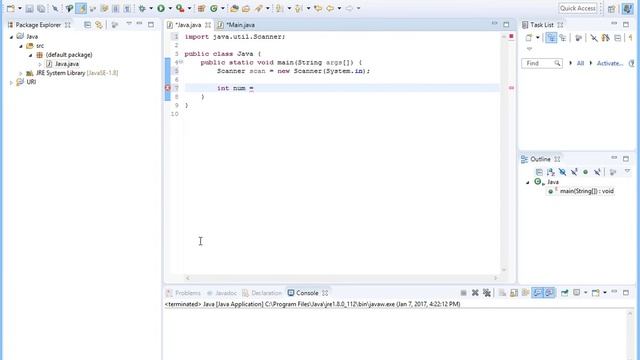Click the All link in Task List
The width and height of the screenshot is (640, 360).
pyautogui.click(x=580, y=63)
